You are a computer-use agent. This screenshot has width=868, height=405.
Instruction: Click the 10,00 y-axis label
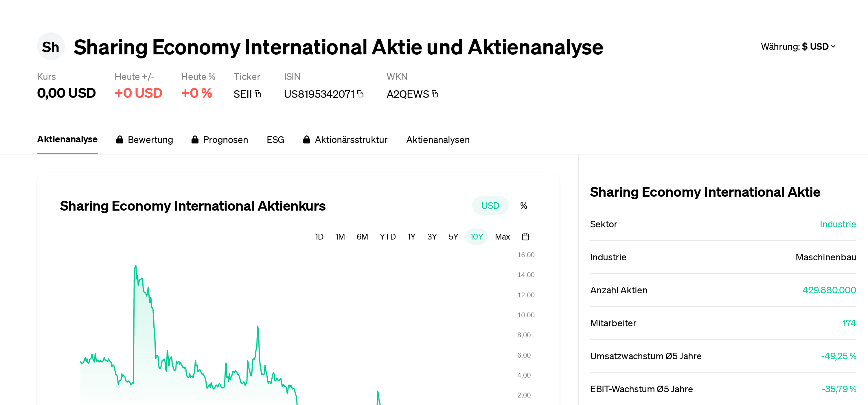526,315
